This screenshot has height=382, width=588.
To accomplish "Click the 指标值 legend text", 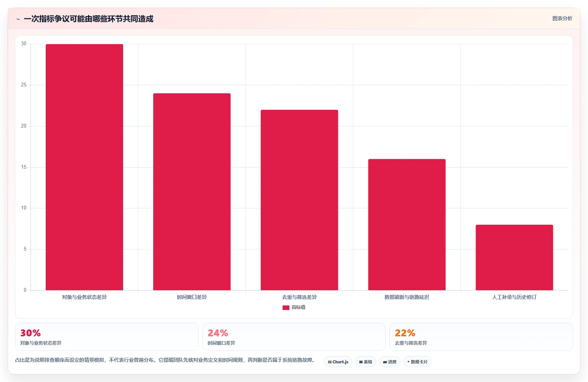I will [x=298, y=307].
